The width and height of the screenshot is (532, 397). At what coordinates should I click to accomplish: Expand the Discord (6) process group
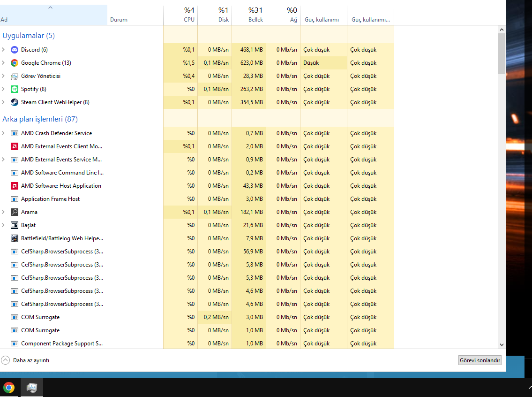point(3,50)
